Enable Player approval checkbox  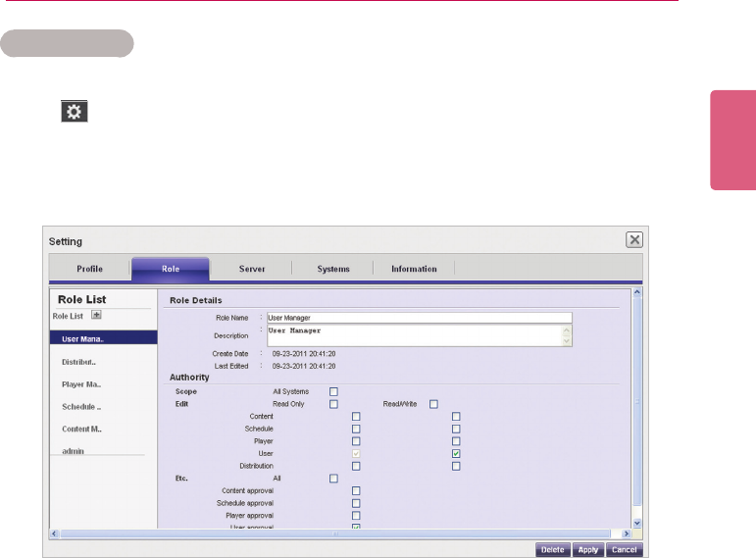(356, 516)
